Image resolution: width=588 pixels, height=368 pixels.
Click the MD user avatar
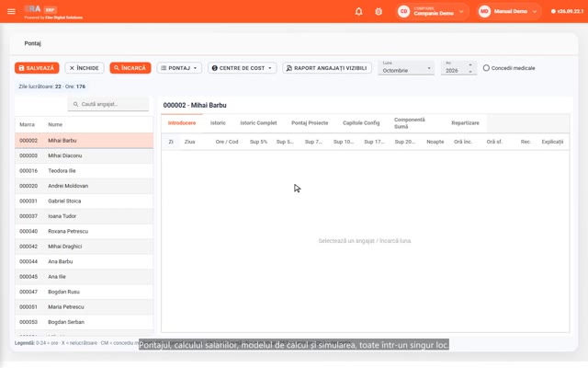[484, 11]
